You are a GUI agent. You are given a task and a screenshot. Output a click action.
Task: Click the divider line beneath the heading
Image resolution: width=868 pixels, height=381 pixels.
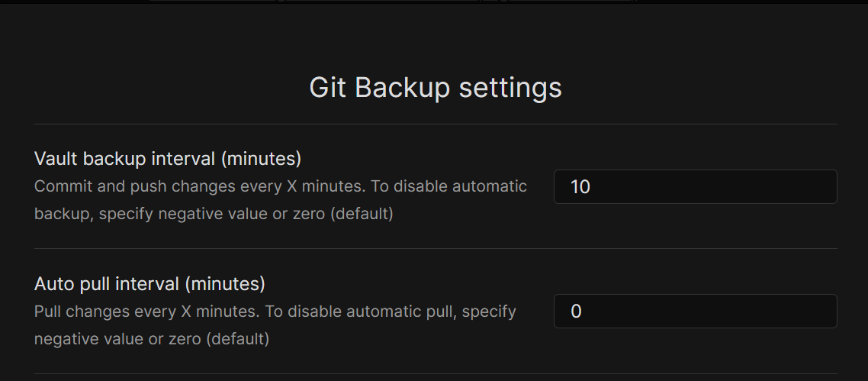coord(436,124)
